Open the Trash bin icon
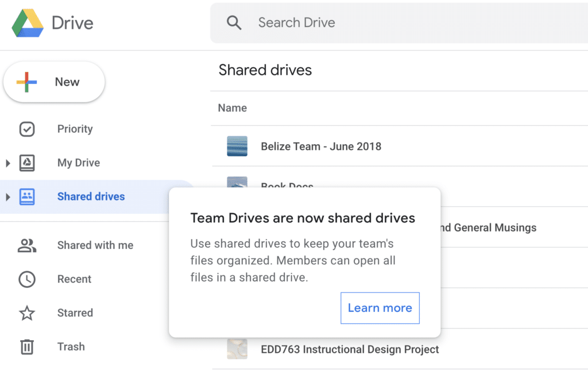This screenshot has height=370, width=588. (x=27, y=347)
